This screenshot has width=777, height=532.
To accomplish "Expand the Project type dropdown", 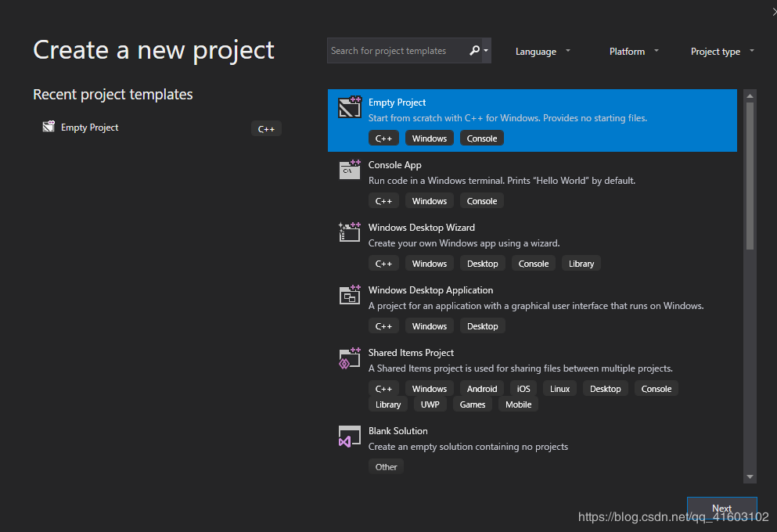I will click(x=722, y=52).
